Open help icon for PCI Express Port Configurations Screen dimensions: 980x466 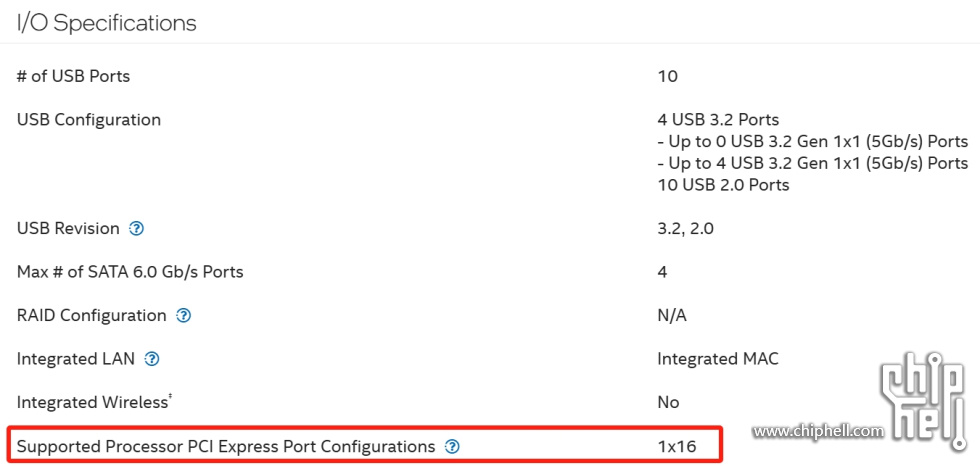click(x=452, y=447)
